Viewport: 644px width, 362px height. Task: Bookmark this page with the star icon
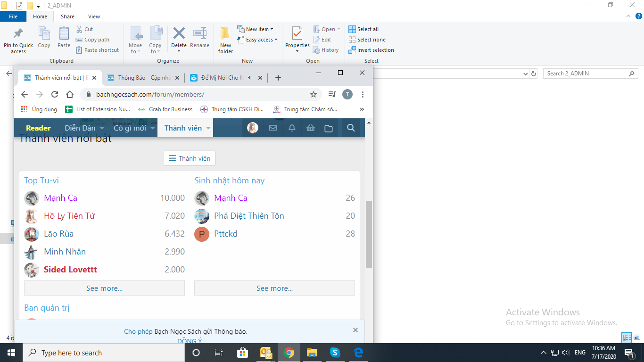[x=314, y=94]
